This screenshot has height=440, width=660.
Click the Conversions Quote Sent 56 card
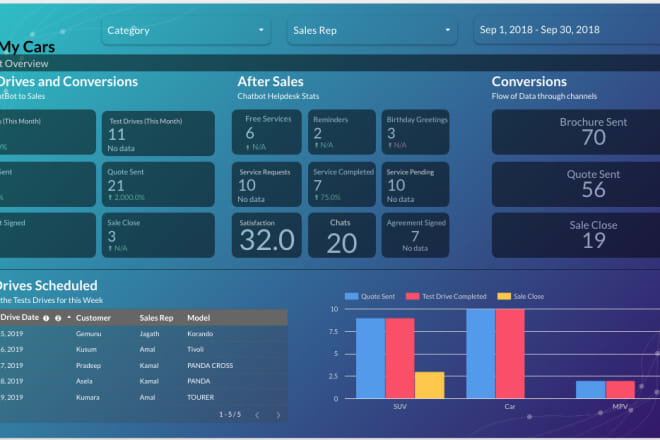tap(576, 184)
